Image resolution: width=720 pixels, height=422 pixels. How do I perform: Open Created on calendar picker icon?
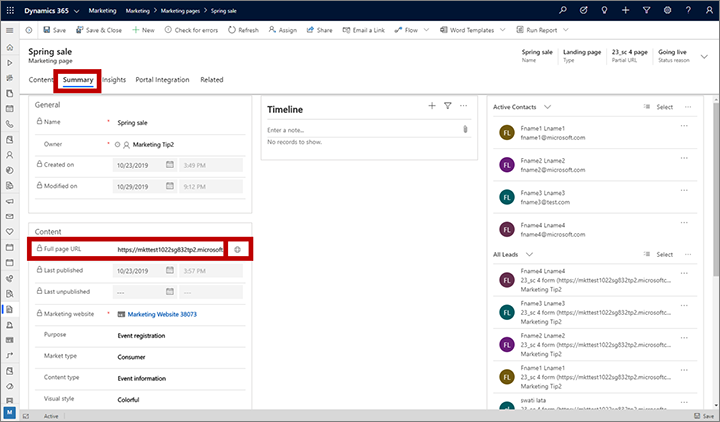pyautogui.click(x=170, y=164)
